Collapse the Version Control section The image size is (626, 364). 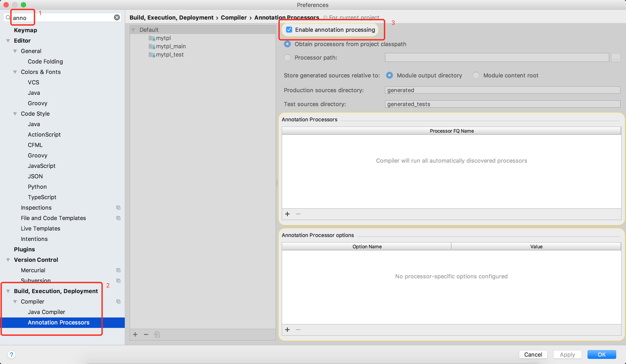8,260
